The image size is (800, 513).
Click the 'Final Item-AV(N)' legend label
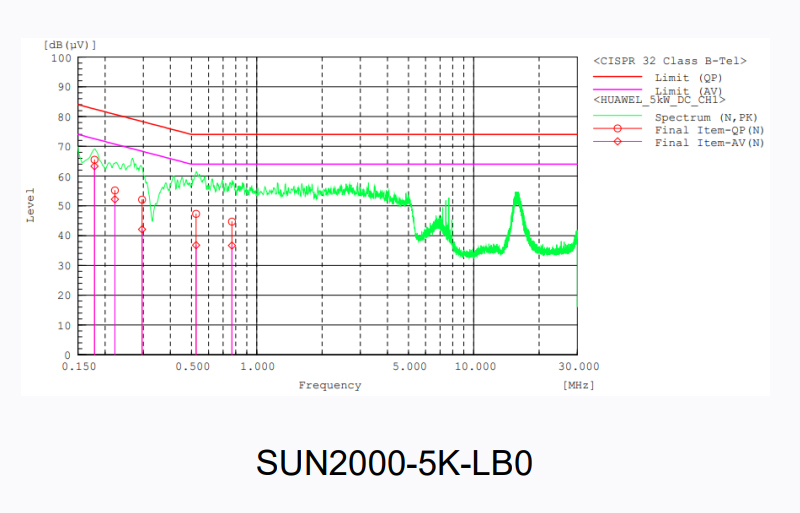(x=709, y=143)
